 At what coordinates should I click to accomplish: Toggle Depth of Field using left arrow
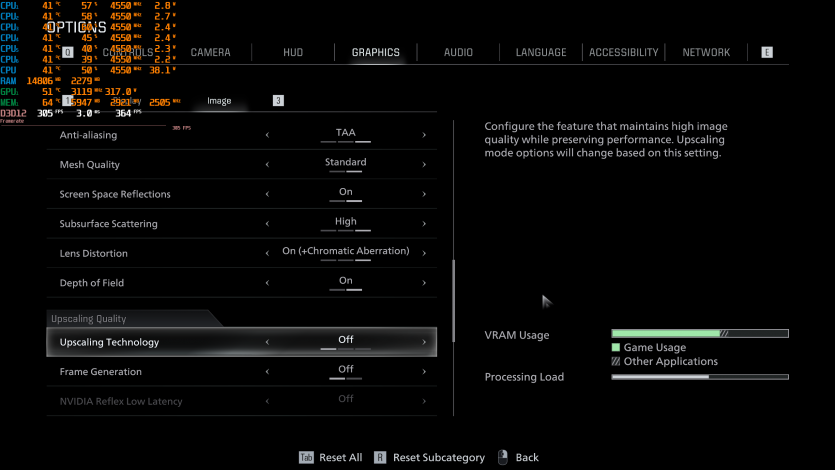267,283
